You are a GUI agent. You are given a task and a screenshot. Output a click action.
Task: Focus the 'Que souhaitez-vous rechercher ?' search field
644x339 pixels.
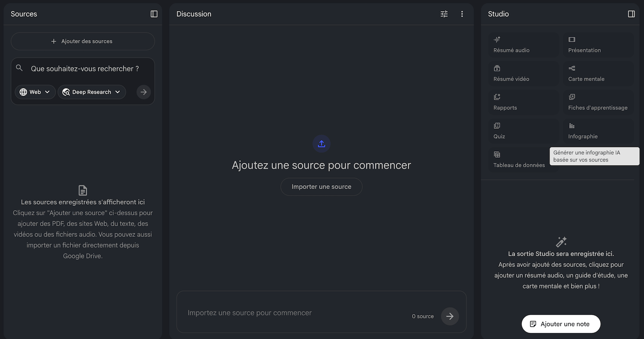pyautogui.click(x=85, y=69)
